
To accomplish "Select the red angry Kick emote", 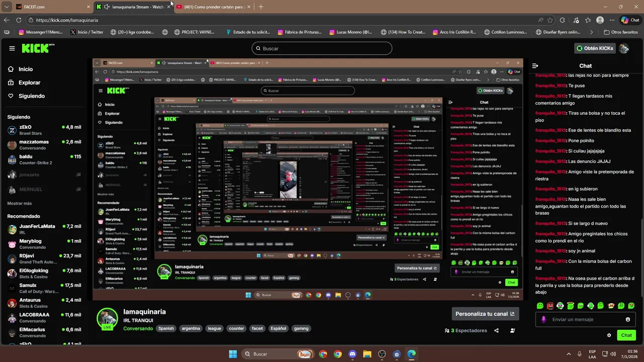I will click(x=550, y=306).
